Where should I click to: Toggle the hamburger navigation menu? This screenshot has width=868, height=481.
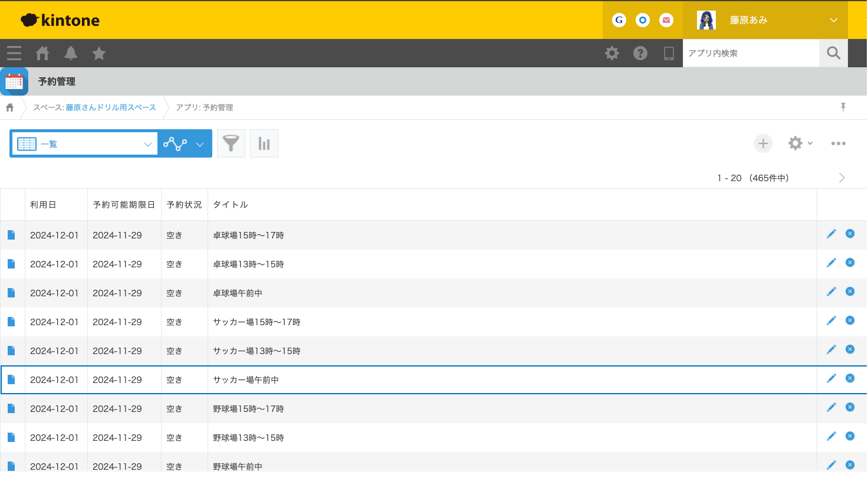14,53
